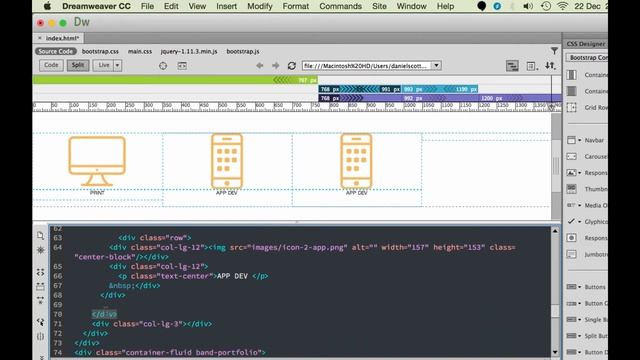Select the index.html document tab

(62, 38)
